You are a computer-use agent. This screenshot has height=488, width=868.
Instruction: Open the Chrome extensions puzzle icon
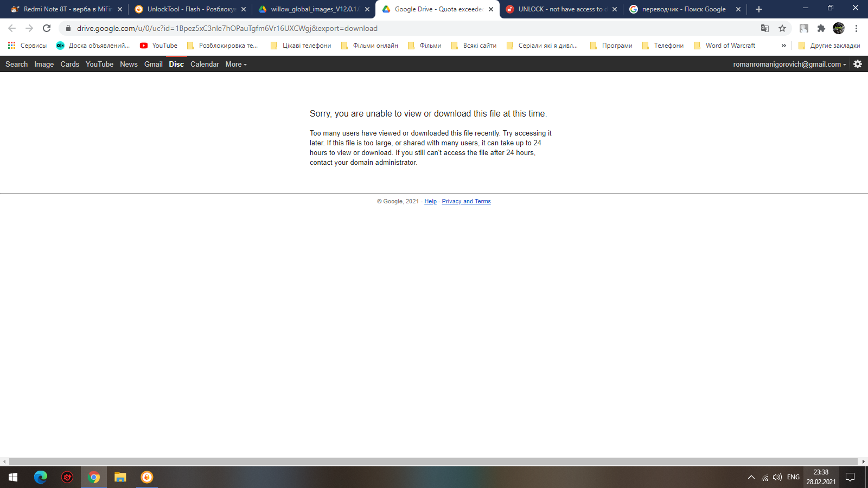coord(821,28)
